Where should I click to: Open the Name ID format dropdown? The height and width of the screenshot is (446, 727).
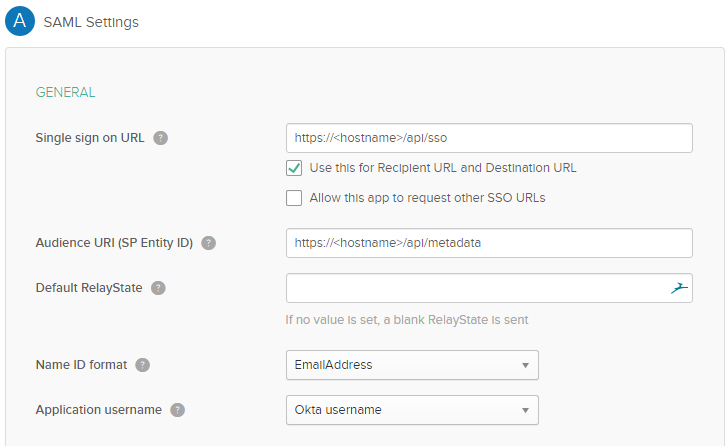click(x=412, y=365)
